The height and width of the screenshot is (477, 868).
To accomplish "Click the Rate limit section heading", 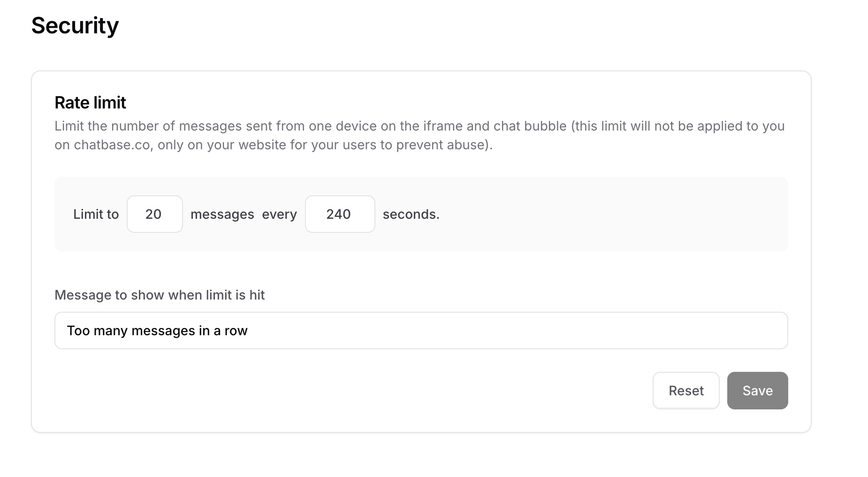I will click(x=90, y=102).
